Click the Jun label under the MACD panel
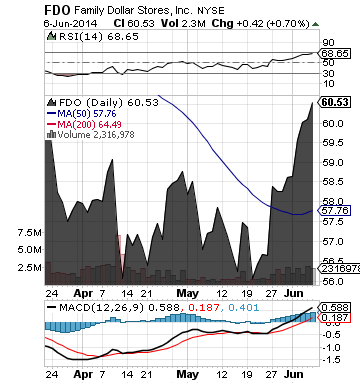The height and width of the screenshot is (384, 360). coord(293,374)
